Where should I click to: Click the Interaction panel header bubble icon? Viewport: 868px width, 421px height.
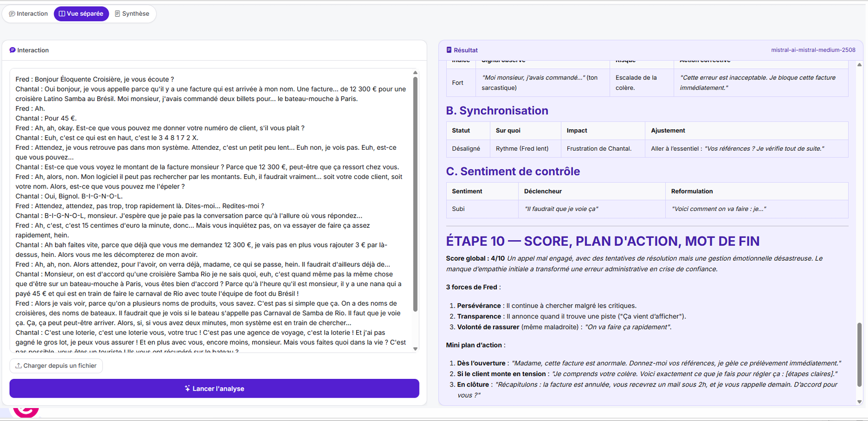click(x=12, y=50)
